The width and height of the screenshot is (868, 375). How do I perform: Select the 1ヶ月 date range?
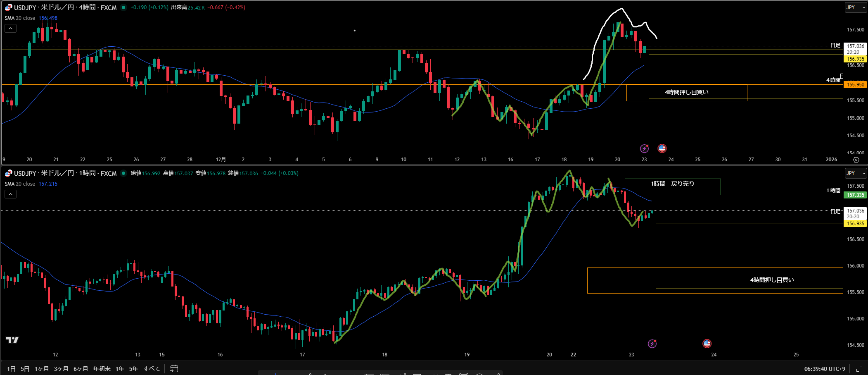point(41,368)
